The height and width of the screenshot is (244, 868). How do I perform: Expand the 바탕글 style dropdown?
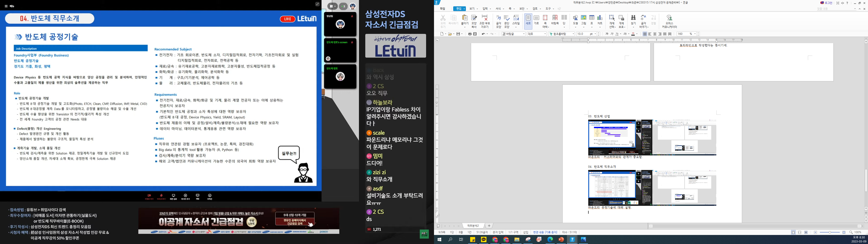(x=524, y=34)
